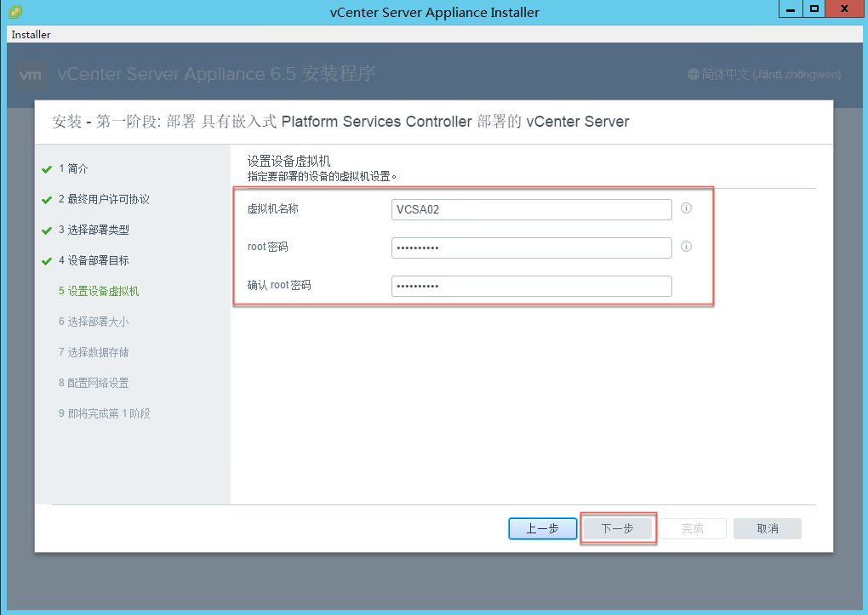This screenshot has width=868, height=615.
Task: Select step 7 选择数据存储
Action: click(x=94, y=352)
